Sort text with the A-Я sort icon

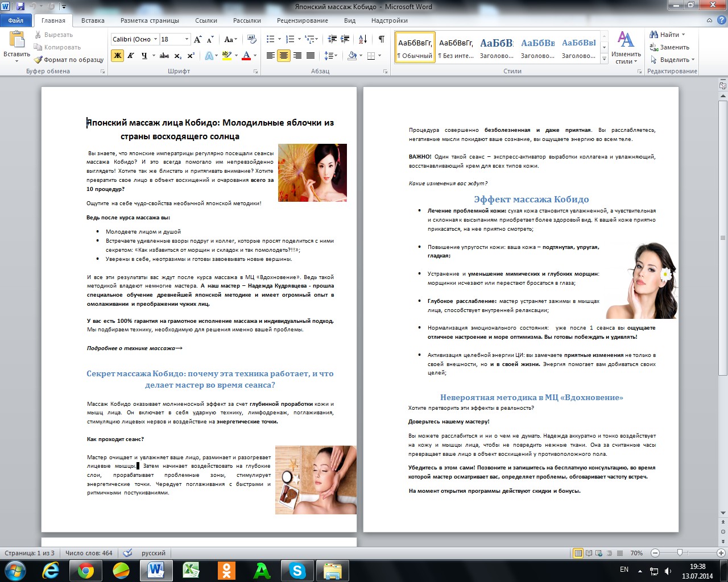[363, 39]
